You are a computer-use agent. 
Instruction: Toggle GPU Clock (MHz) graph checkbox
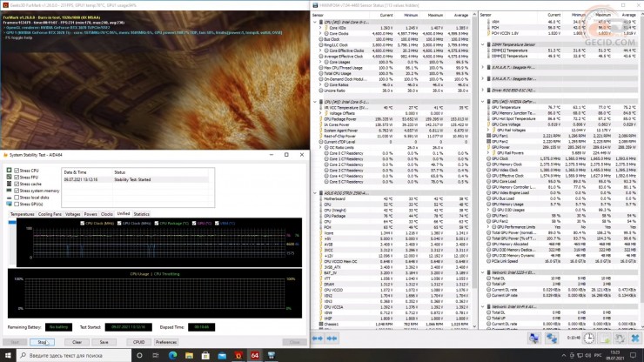pos(119,224)
